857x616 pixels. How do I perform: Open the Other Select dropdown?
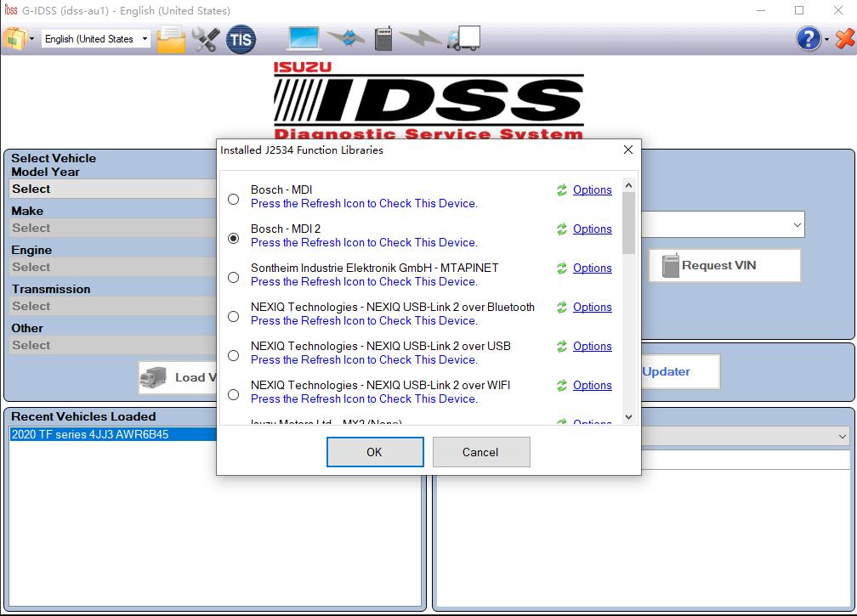pos(113,346)
